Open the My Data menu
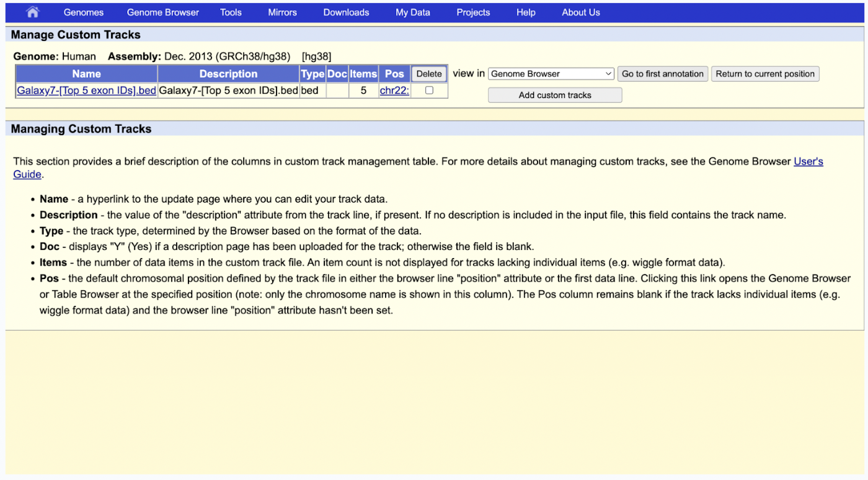This screenshot has width=868, height=480. coord(413,12)
